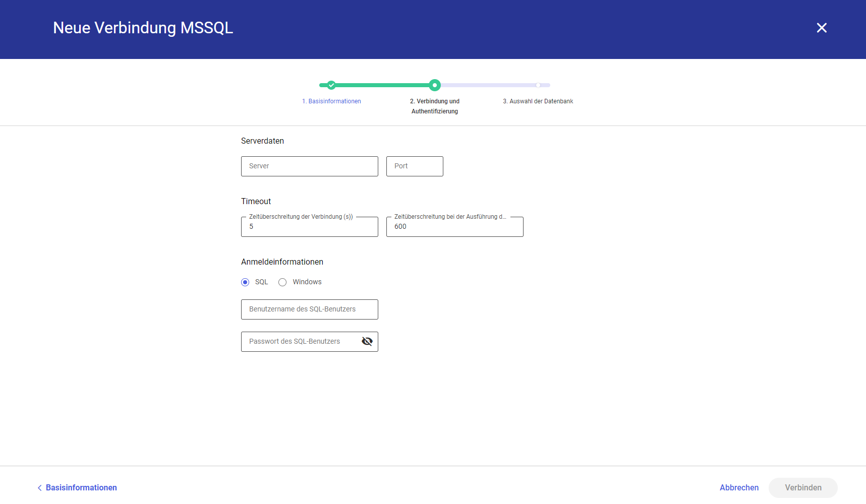The width and height of the screenshot is (866, 504).
Task: Click the Server input field
Action: pyautogui.click(x=310, y=166)
